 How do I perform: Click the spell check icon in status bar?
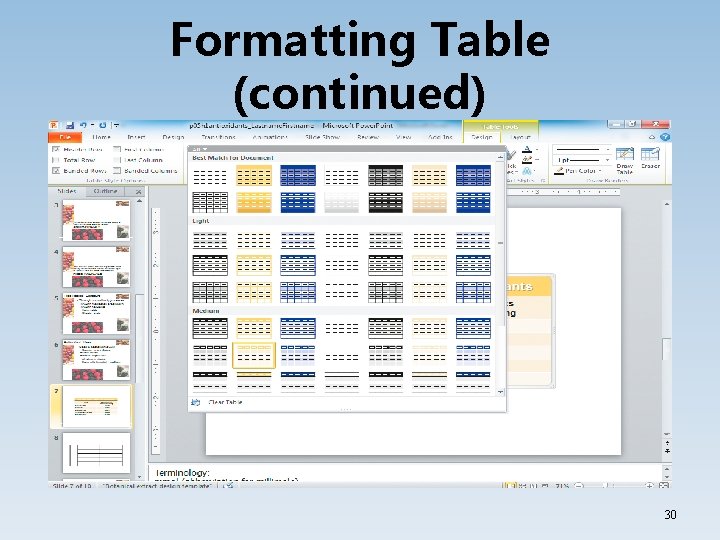229,485
